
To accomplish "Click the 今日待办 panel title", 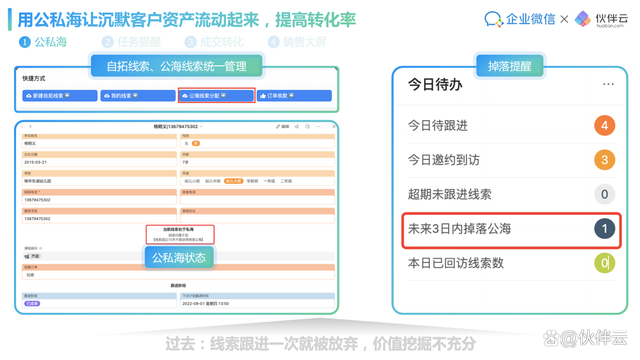I will coord(435,84).
